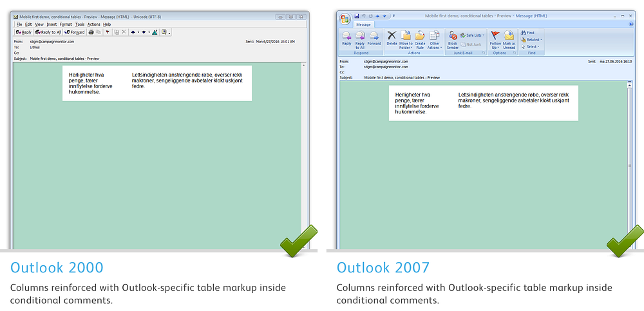Open the Actions menu in Outlook 2000
This screenshot has width=644, height=311.
(93, 24)
